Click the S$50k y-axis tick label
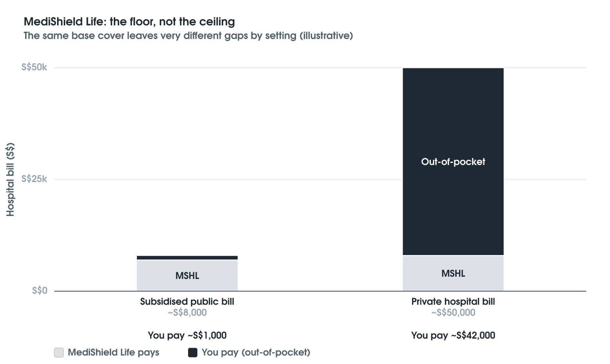Image resolution: width=610 pixels, height=364 pixels. tap(34, 68)
